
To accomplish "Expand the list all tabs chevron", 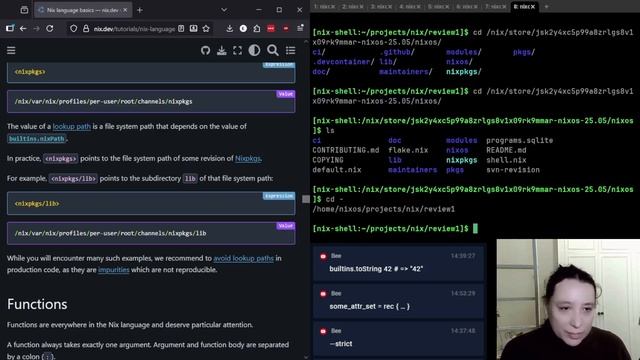I will click(x=224, y=10).
